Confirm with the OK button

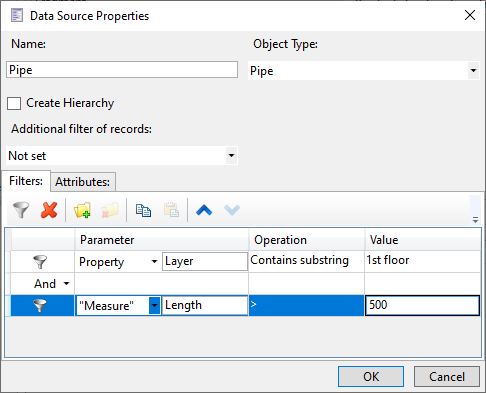(371, 377)
